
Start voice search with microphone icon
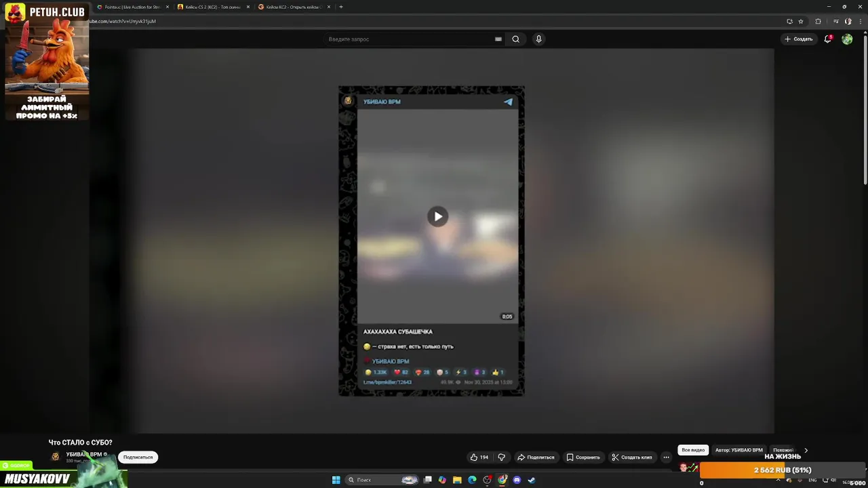coord(538,39)
